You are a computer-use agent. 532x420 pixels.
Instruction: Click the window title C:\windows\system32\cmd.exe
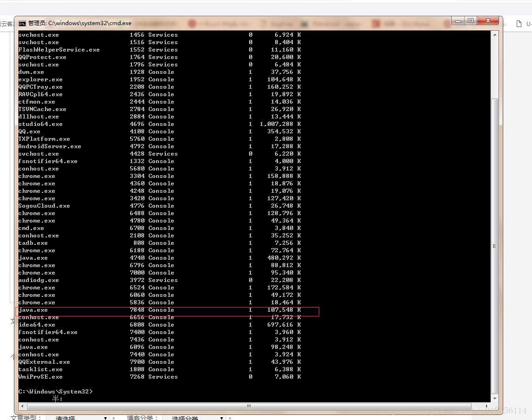click(90, 23)
